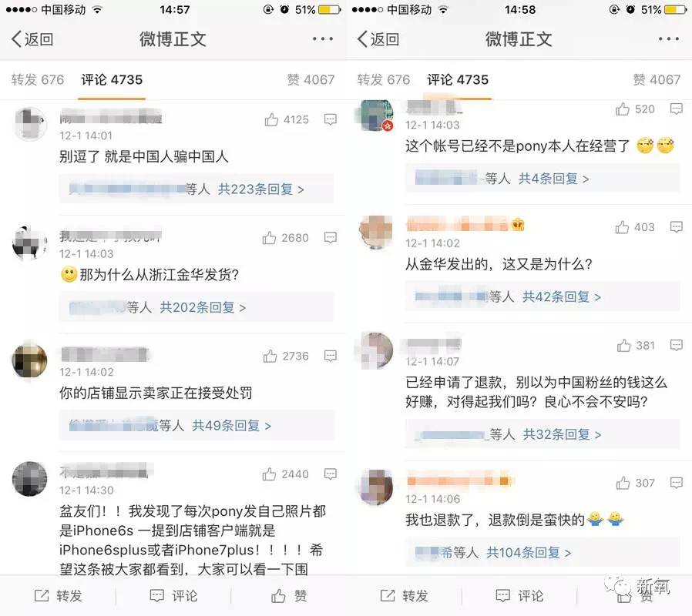Select 评论 4735 tab on right screen
This screenshot has width=692, height=616.
tap(458, 80)
